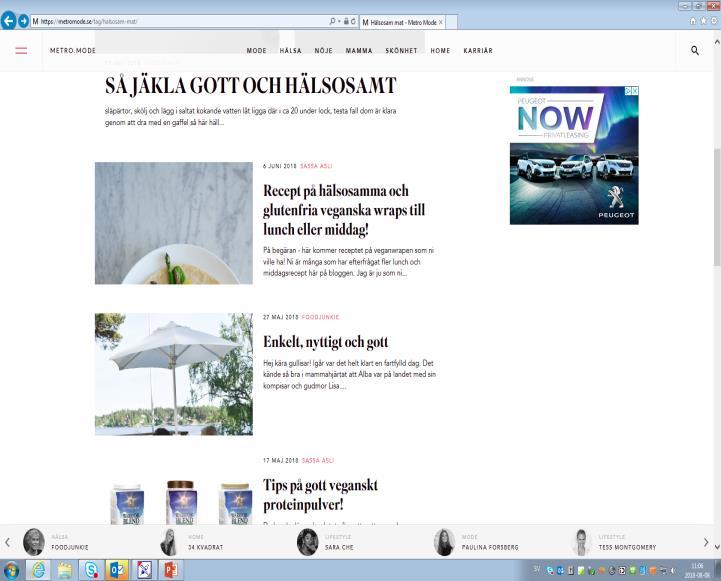Screen dimensions: 721x581
Task: Open the pink hamburger menu icon
Action: click(x=21, y=51)
